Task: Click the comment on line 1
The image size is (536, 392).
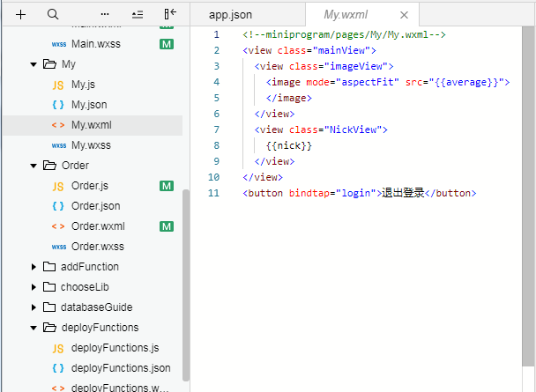Action: pyautogui.click(x=344, y=34)
